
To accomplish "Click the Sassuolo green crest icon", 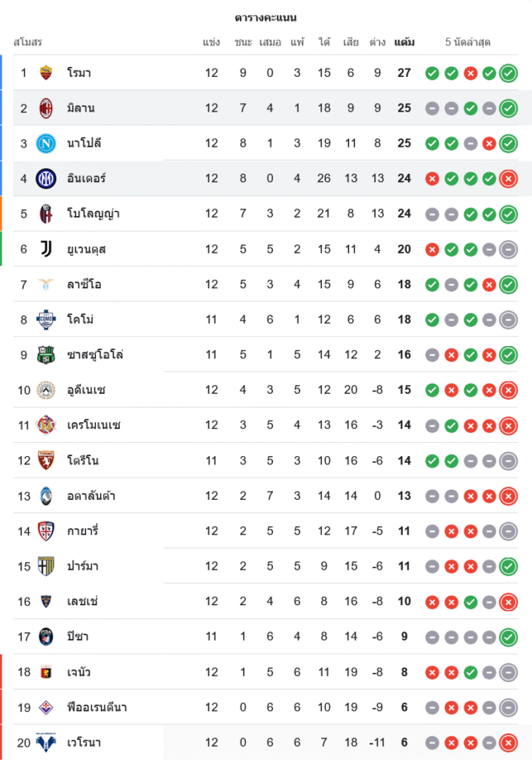I will click(x=46, y=355).
